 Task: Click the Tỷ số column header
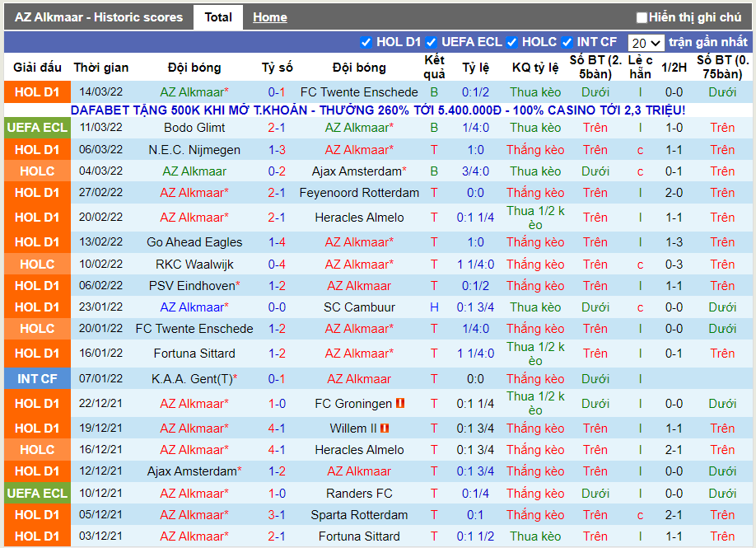278,68
